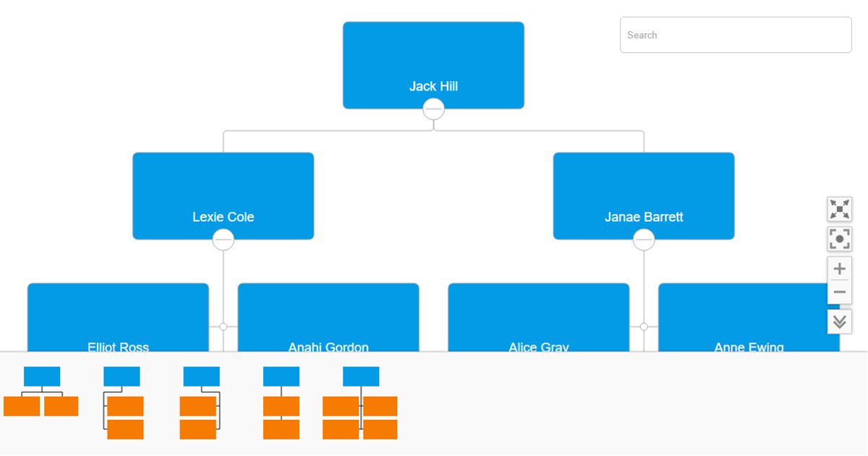Select the left-aligned stacked tree layout template
The image size is (868, 456).
(x=123, y=402)
